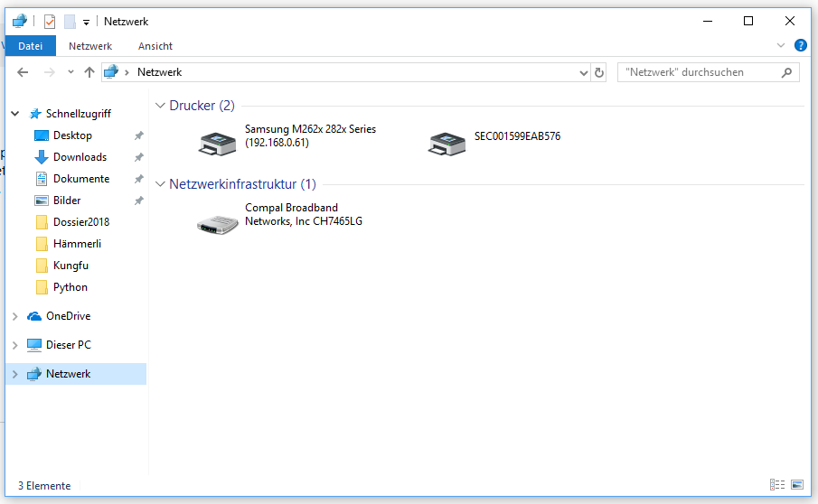Click the New folder quick access icon
This screenshot has width=818, height=504.
[x=70, y=22]
